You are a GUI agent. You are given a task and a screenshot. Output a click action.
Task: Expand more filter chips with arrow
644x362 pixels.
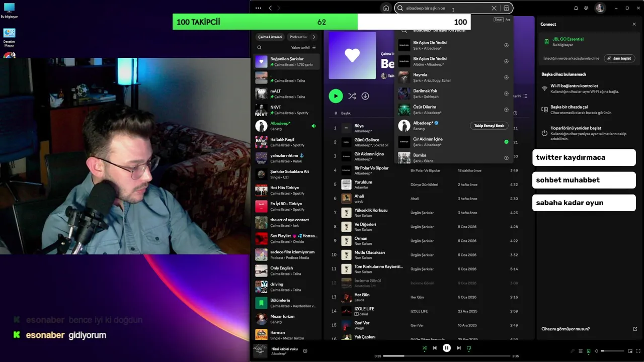313,37
